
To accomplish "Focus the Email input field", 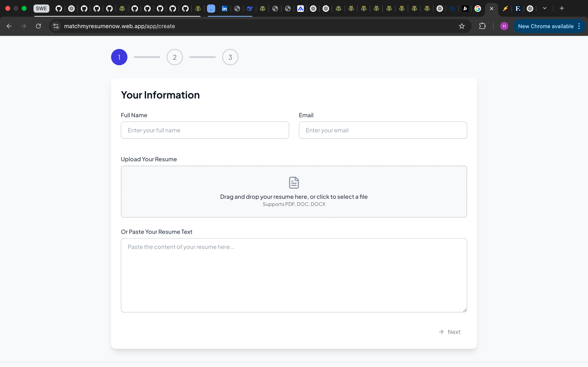I will coord(383,130).
